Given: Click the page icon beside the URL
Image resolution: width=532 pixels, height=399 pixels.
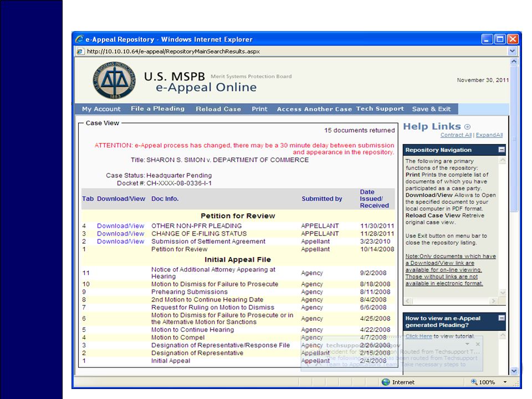Looking at the screenshot, I should [x=80, y=52].
